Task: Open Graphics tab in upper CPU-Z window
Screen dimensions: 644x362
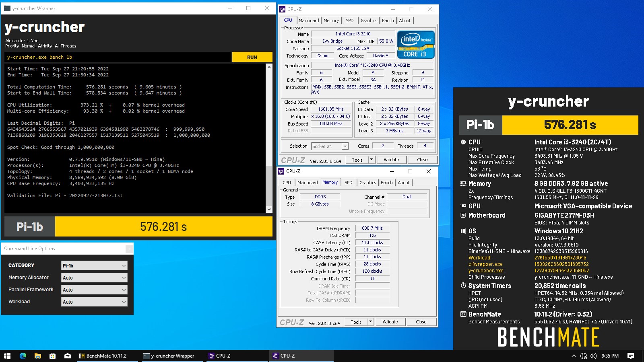Action: click(369, 21)
